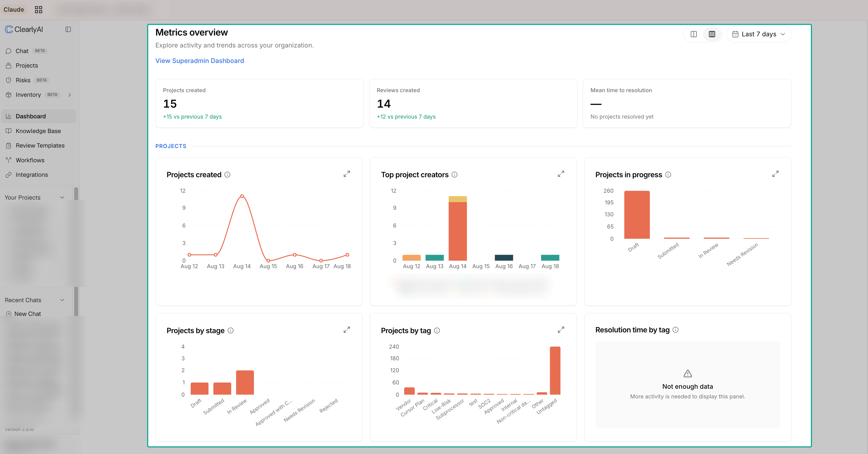Show info for Projects created chart
This screenshot has width=868, height=454.
[227, 175]
